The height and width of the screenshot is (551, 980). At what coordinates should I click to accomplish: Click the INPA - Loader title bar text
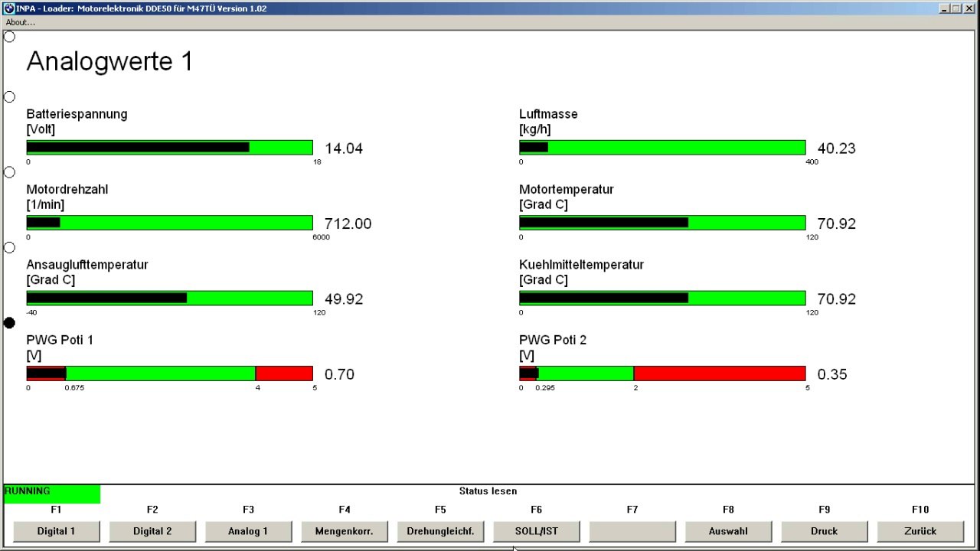point(142,8)
